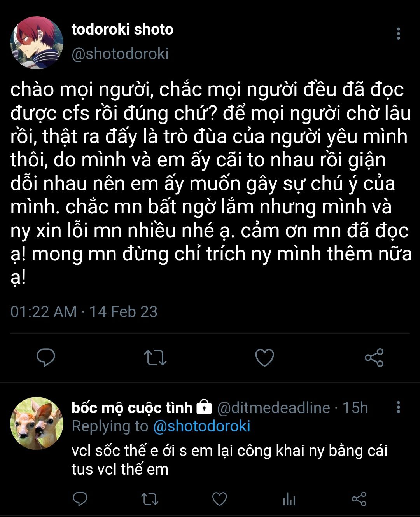
Task: Reply to bốc mộ cuộc tình's comment
Action: pyautogui.click(x=80, y=499)
